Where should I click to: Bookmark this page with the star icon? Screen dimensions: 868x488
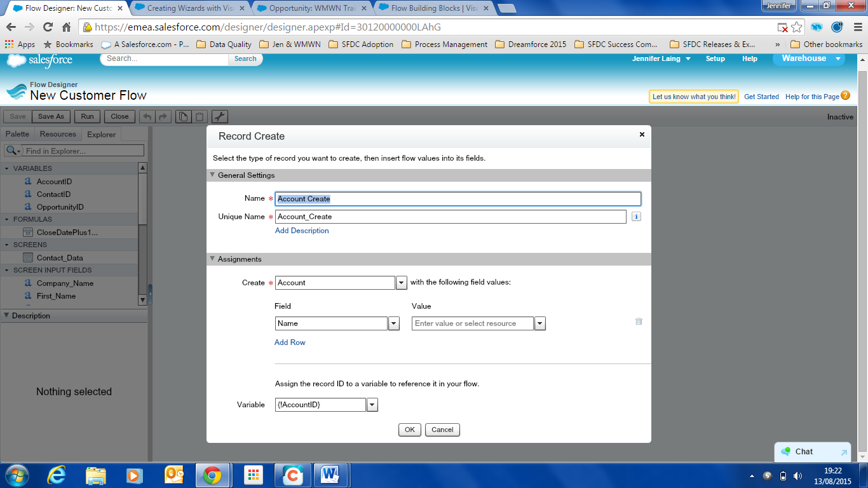coord(796,27)
